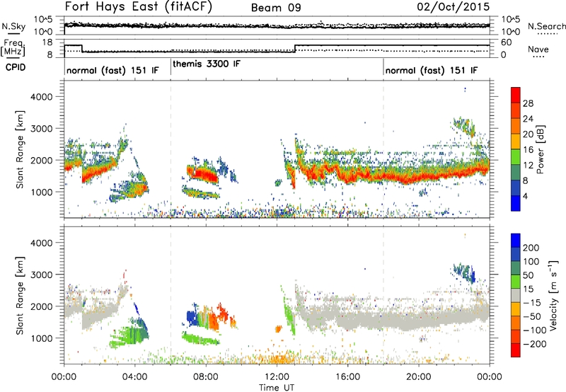Click the 'Slant Range [km]' label of velocity panel

click(20, 296)
